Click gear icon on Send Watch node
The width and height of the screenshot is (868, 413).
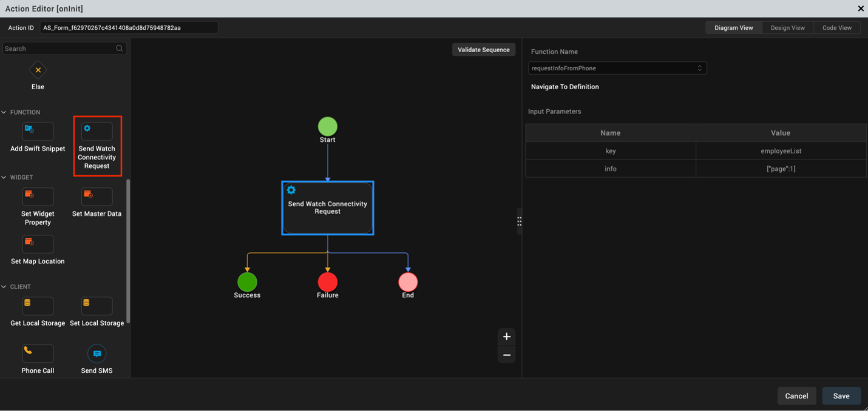[x=291, y=190]
